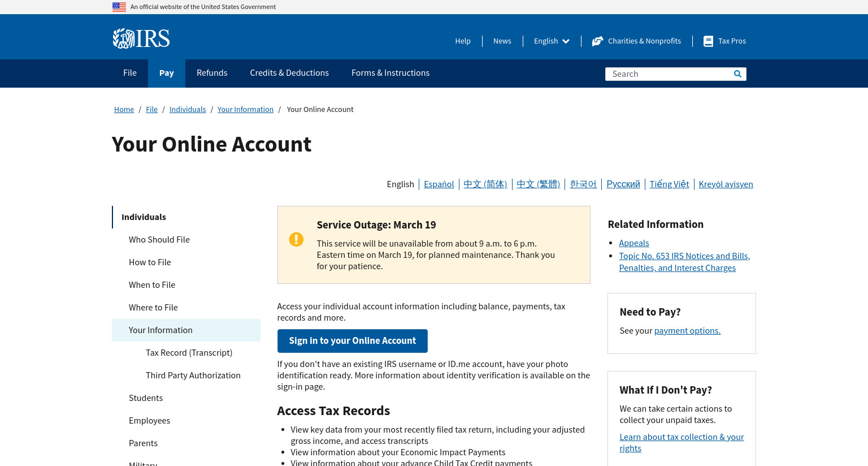Click Sign in to your Online Account
This screenshot has height=466, width=868.
tap(352, 341)
